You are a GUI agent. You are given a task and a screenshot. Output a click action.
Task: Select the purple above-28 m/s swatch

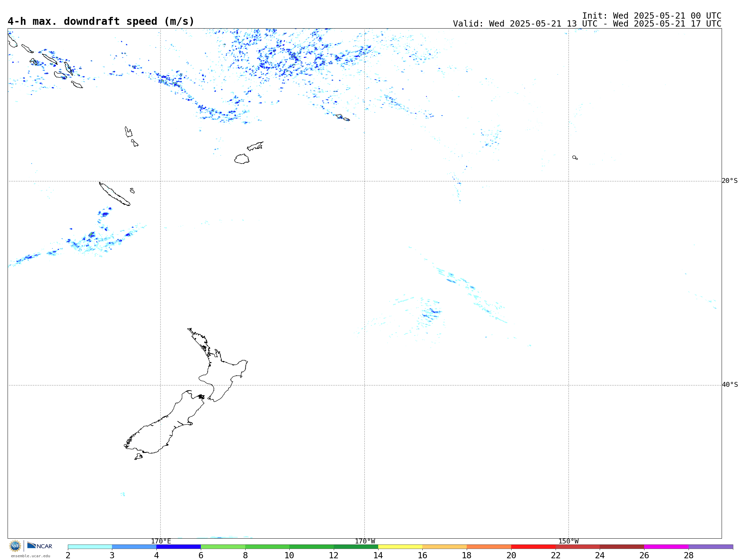click(x=711, y=547)
